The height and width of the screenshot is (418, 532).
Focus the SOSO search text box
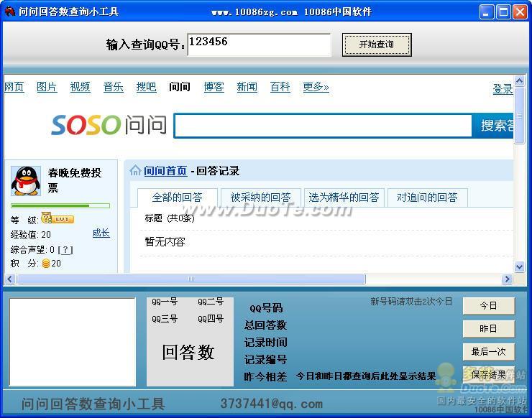click(x=323, y=126)
